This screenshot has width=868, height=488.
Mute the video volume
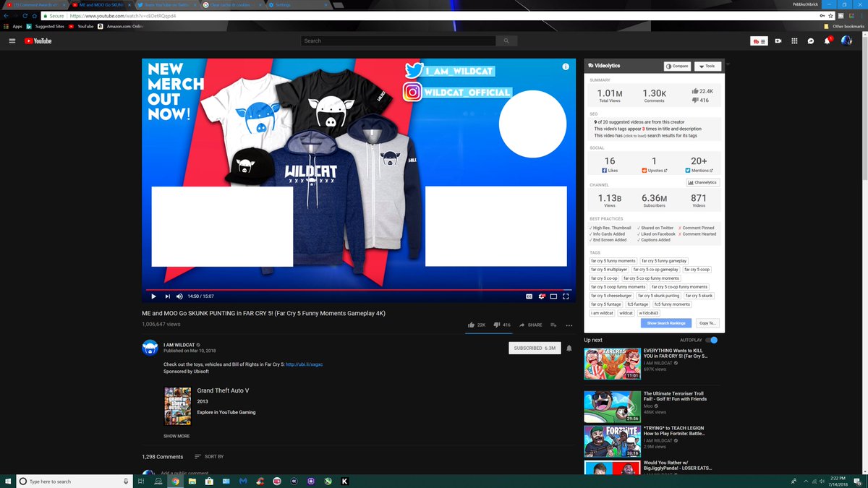[x=179, y=296]
